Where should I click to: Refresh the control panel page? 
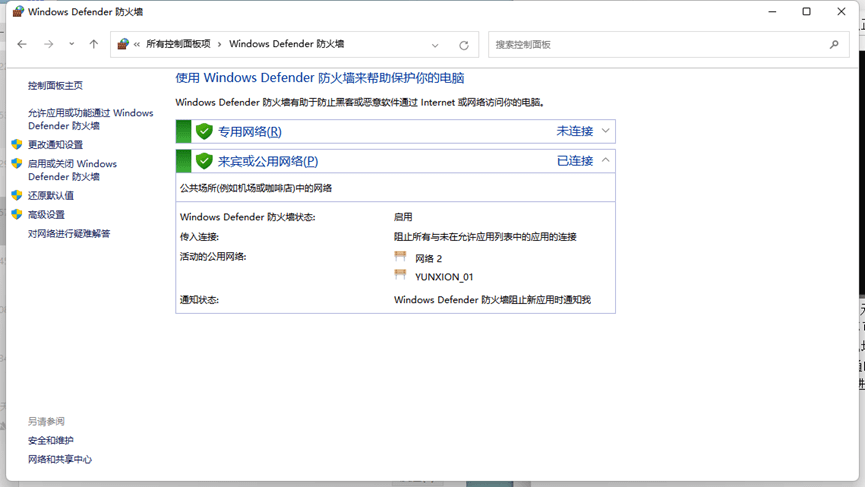pos(464,45)
